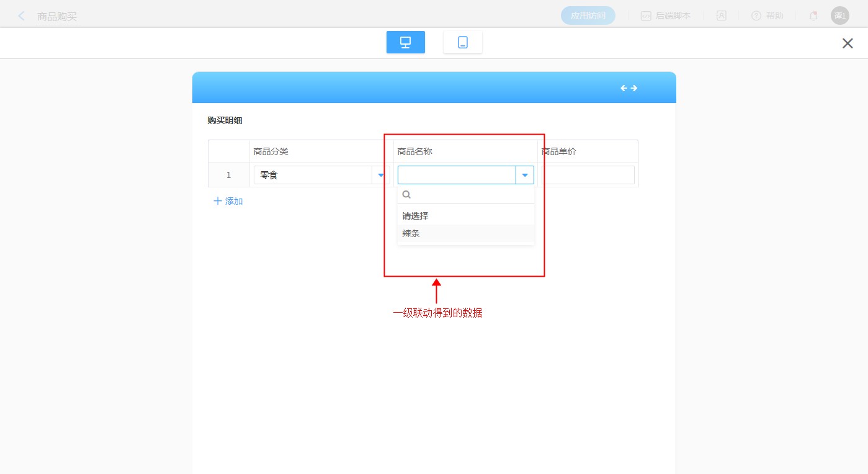Click the 应用访问 button
The image size is (868, 474).
[588, 16]
